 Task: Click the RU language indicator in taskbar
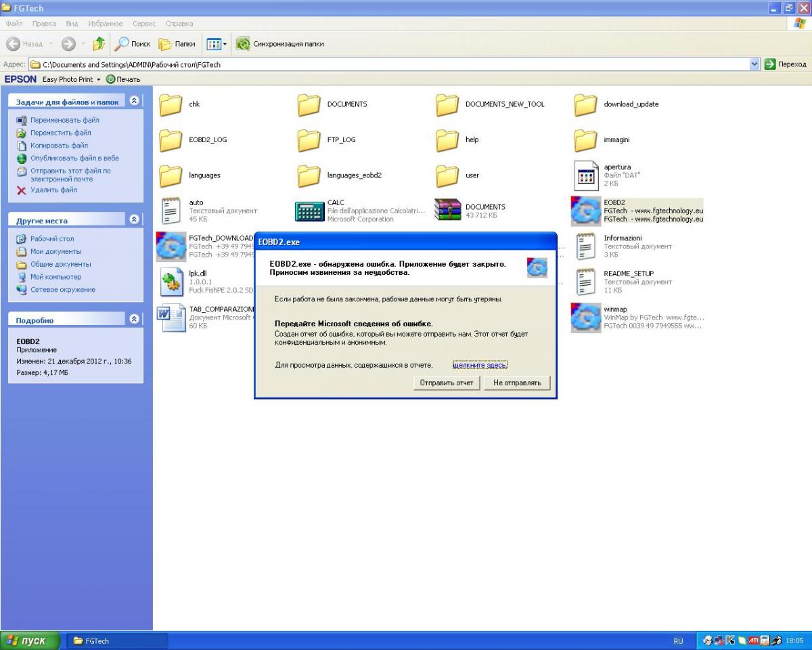pyautogui.click(x=678, y=641)
